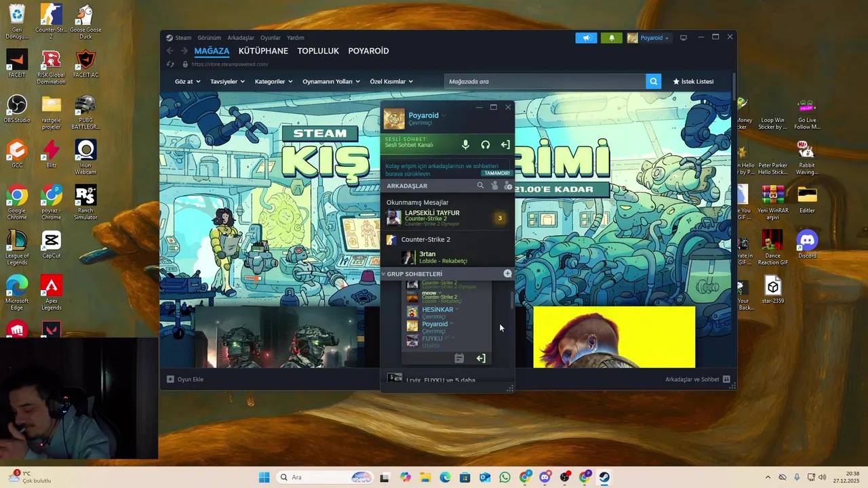Screen dimensions: 868x488
Task: Open the Discord desktop icon
Action: tap(807, 245)
